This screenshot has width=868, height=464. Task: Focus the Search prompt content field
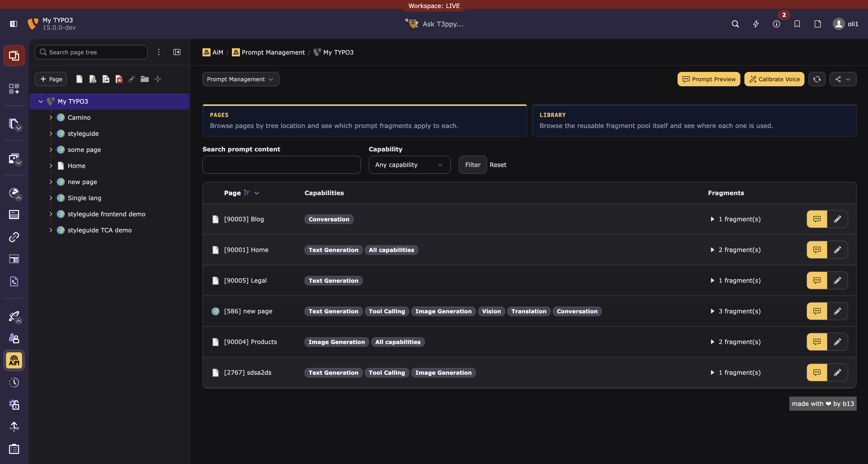281,165
